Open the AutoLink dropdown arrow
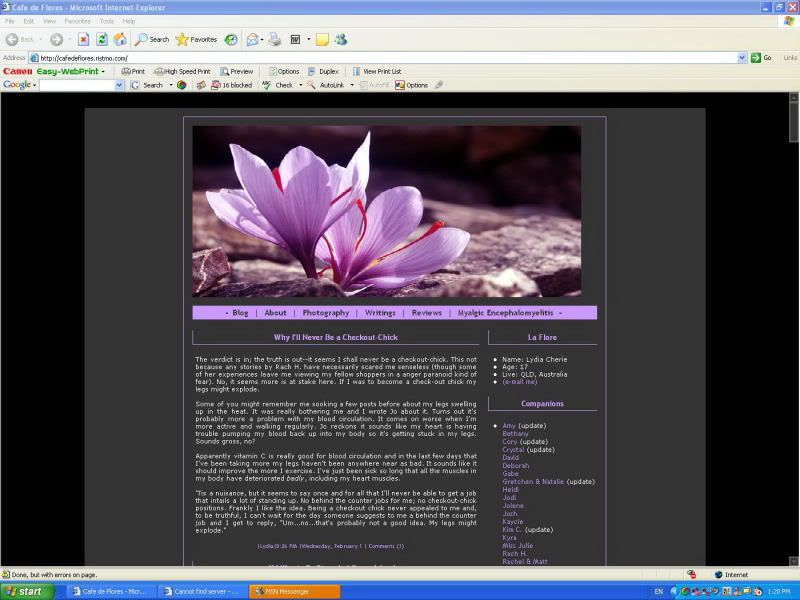Viewport: 800px width, 600px height. [x=352, y=85]
